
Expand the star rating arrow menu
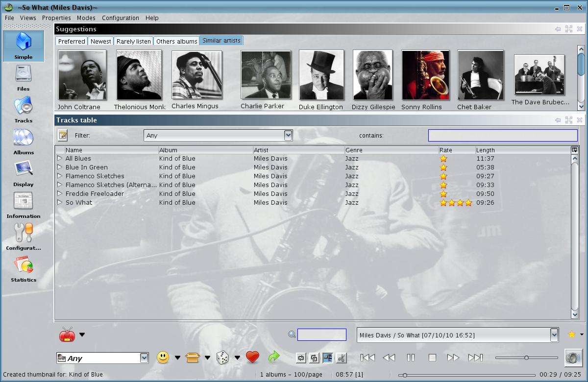582,334
